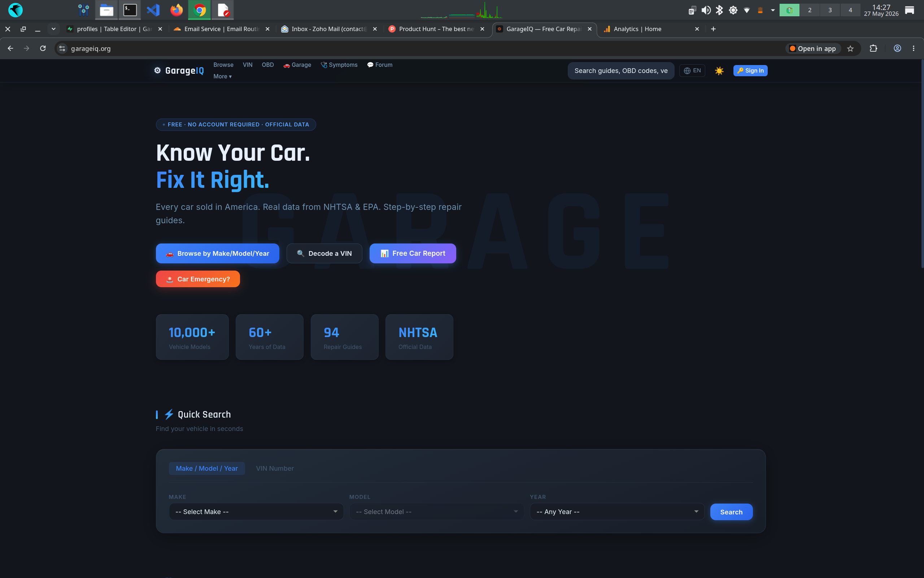Bookmark this page with star icon
924x578 pixels.
(850, 48)
